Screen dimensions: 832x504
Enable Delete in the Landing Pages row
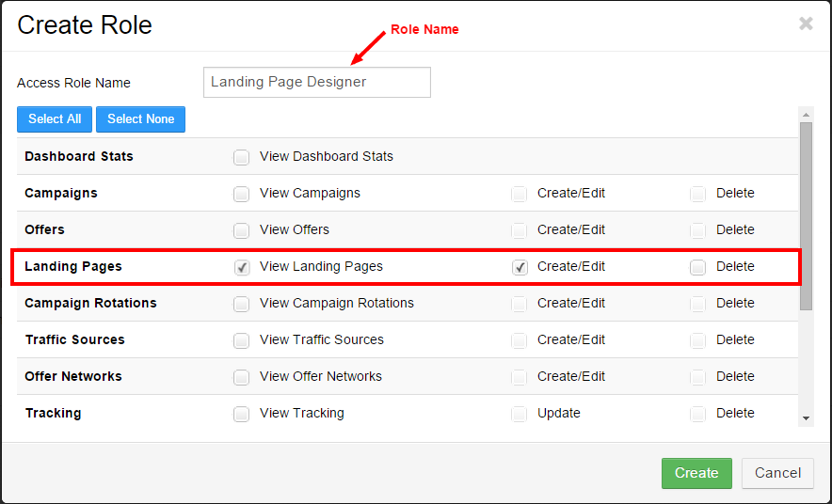697,267
